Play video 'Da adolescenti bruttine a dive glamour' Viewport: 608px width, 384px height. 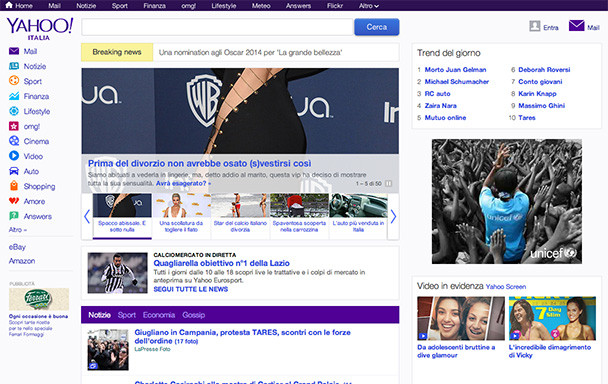pos(461,318)
